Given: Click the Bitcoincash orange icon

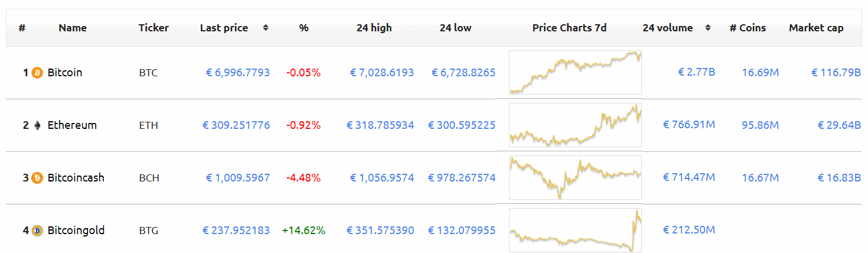Looking at the screenshot, I should (37, 178).
